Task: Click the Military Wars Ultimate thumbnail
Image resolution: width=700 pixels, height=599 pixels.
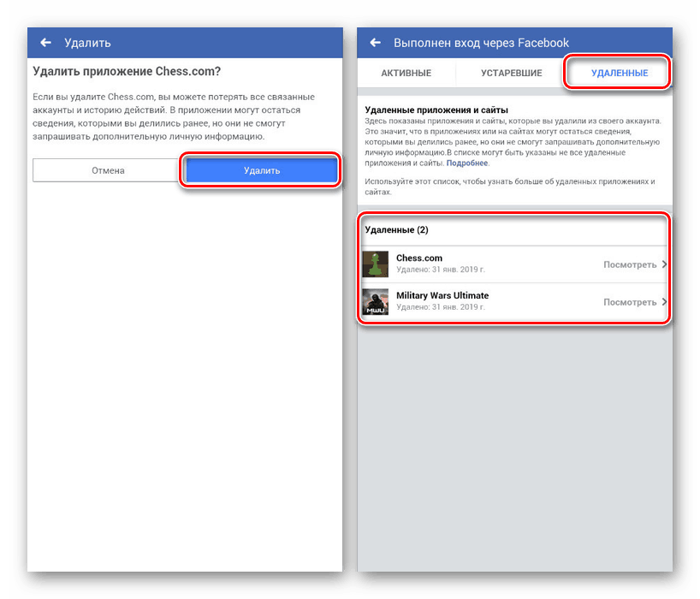Action: (x=375, y=302)
